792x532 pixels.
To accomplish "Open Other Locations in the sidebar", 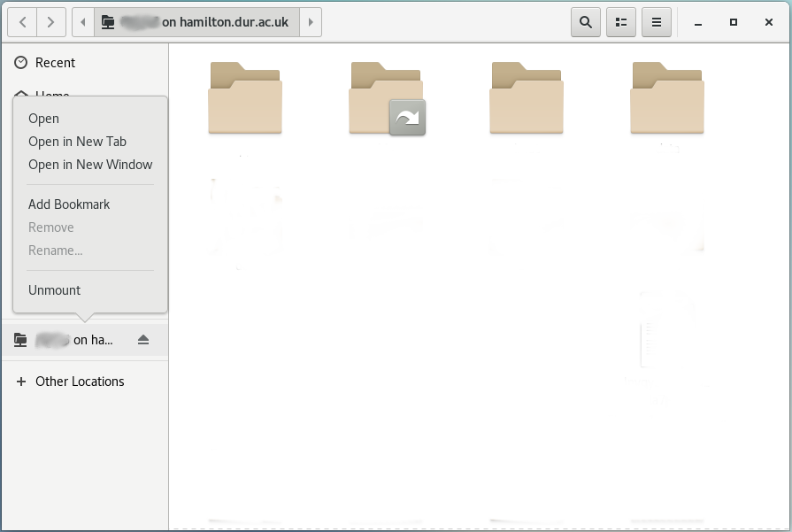I will (85, 382).
